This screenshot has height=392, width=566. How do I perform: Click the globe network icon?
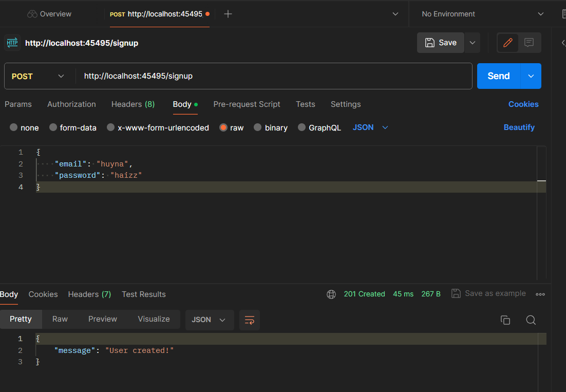coord(331,294)
